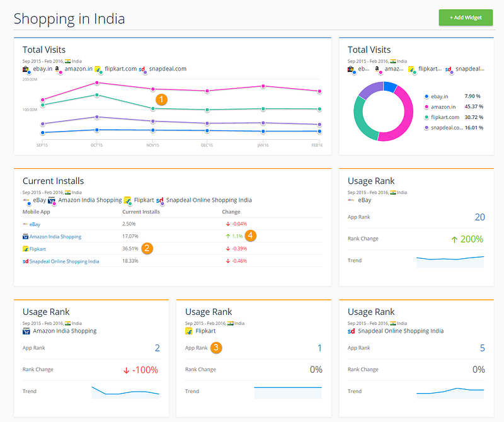This screenshot has height=422, width=504.
Task: Click the Add Widget button
Action: point(466,18)
